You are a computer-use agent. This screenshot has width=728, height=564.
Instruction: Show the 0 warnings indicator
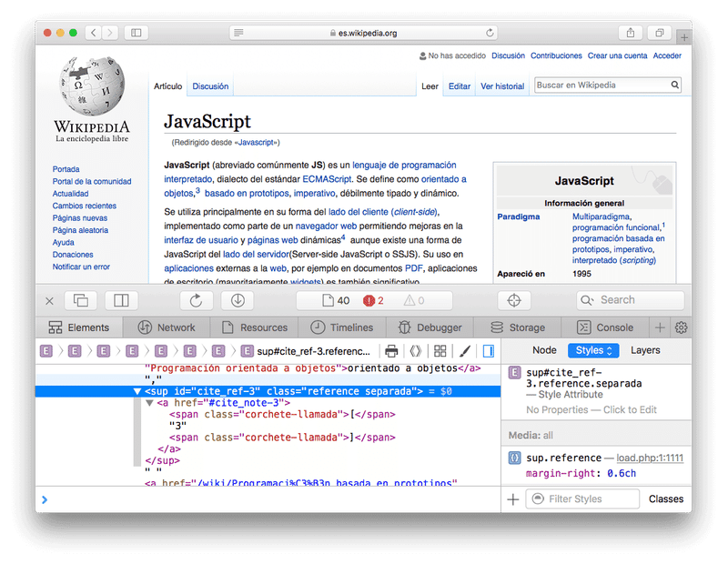(414, 300)
